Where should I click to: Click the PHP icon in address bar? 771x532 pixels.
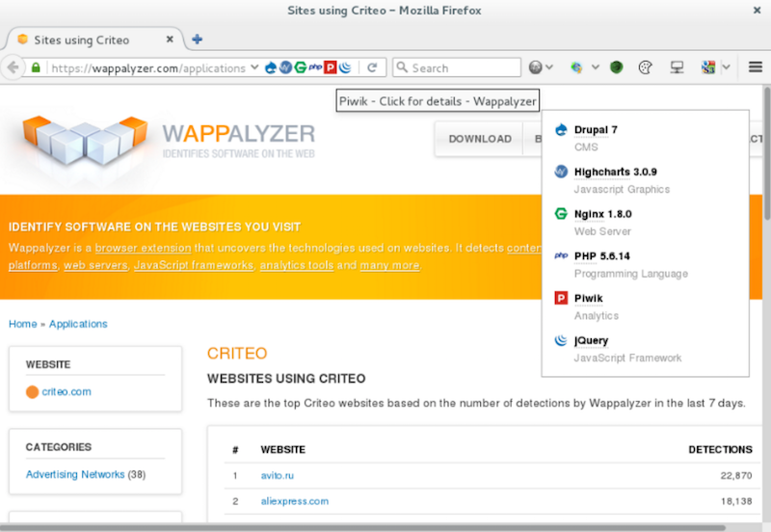pyautogui.click(x=315, y=67)
